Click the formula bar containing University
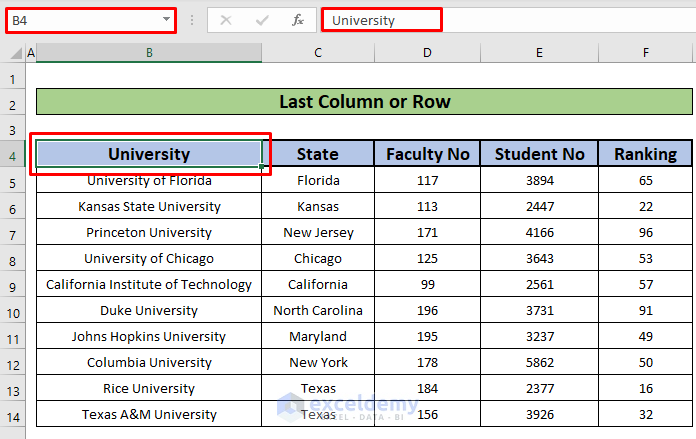This screenshot has width=696, height=439. [500, 20]
